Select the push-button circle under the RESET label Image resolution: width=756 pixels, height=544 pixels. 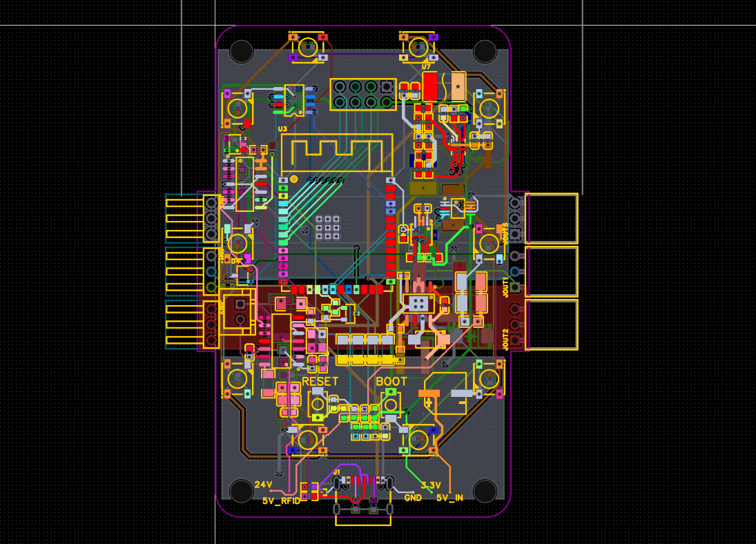pyautogui.click(x=318, y=404)
